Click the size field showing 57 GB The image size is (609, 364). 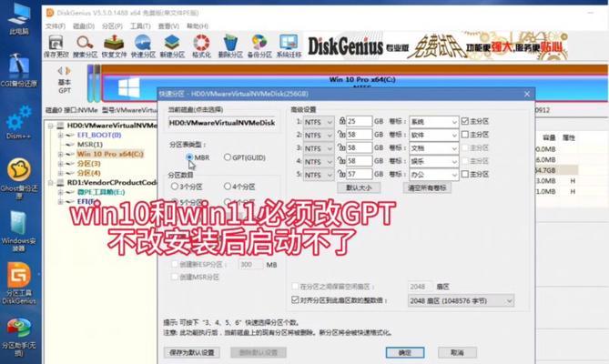[x=360, y=174]
